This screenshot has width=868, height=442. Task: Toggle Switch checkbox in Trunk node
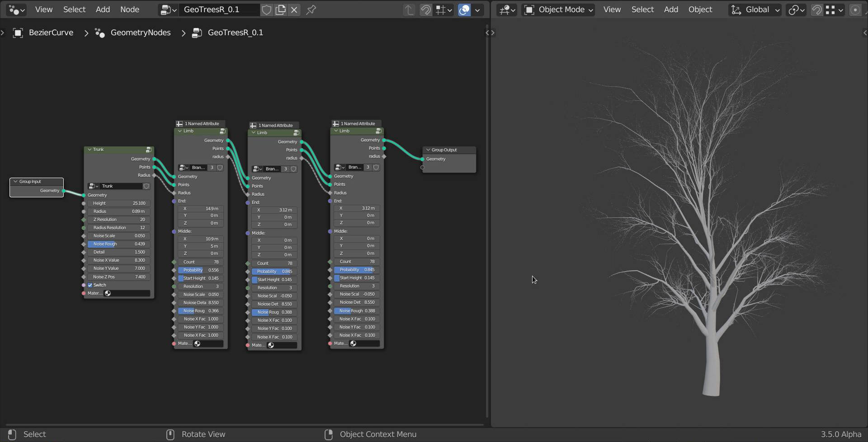click(90, 285)
